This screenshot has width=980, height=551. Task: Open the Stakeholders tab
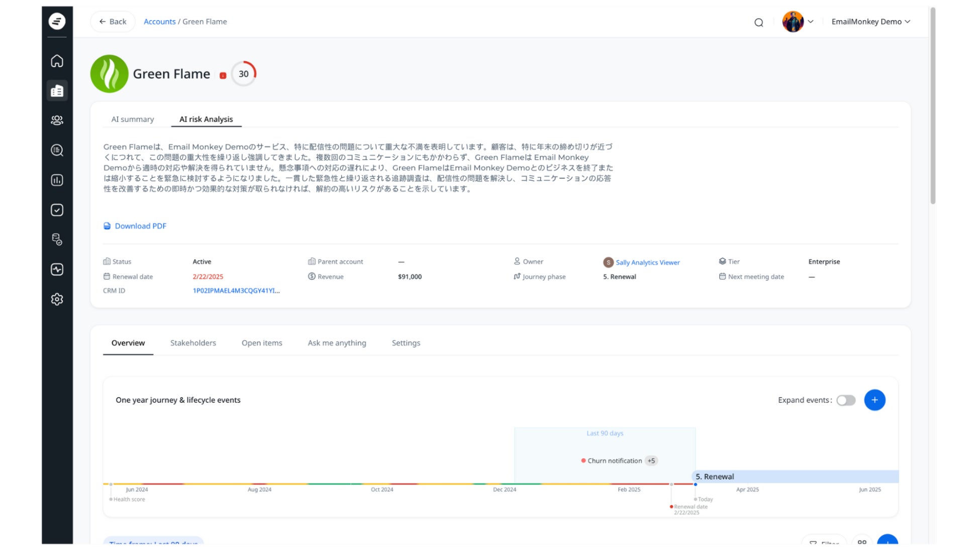click(x=193, y=343)
